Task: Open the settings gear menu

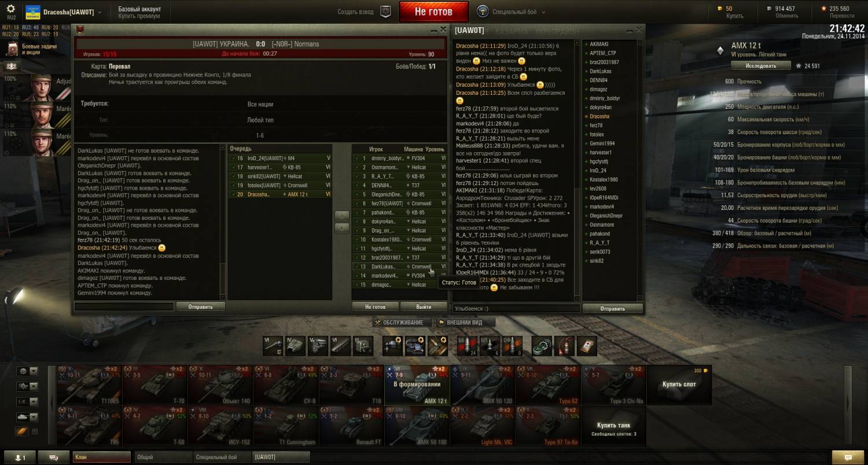Action: point(11,9)
